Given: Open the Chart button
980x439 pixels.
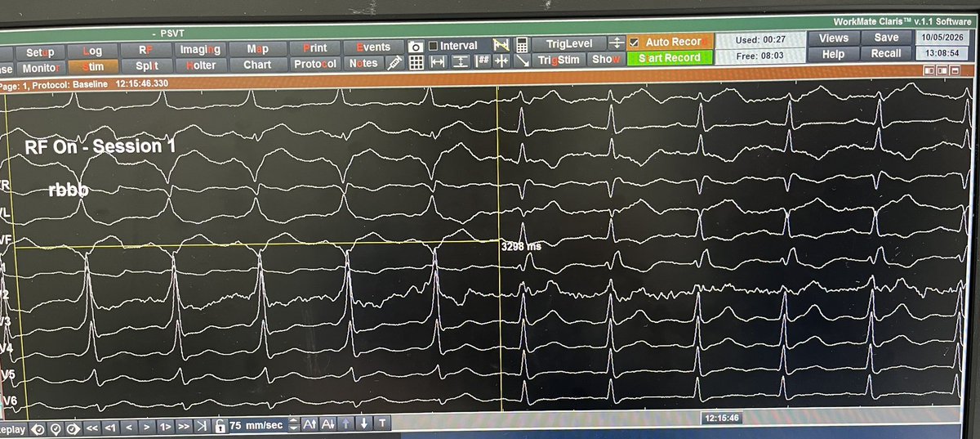Looking at the screenshot, I should [x=257, y=65].
